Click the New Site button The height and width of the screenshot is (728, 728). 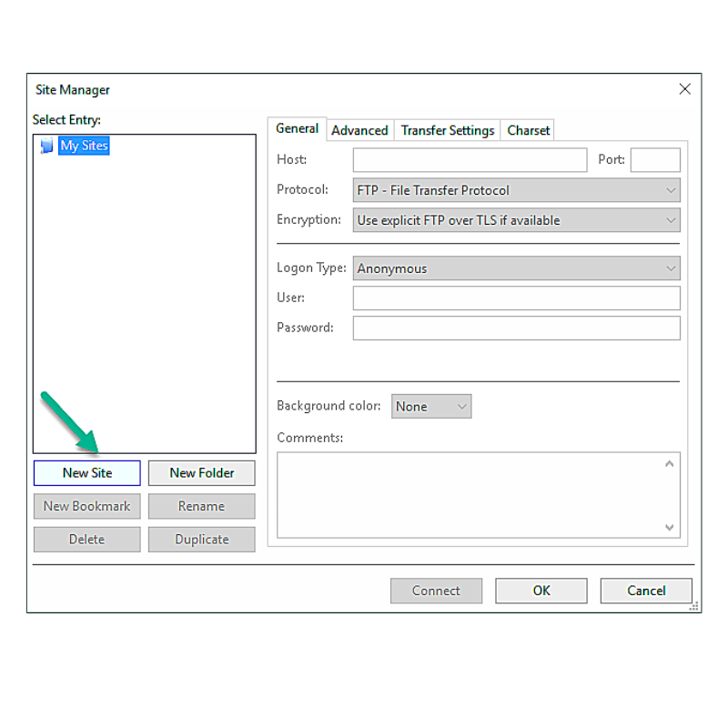point(86,473)
